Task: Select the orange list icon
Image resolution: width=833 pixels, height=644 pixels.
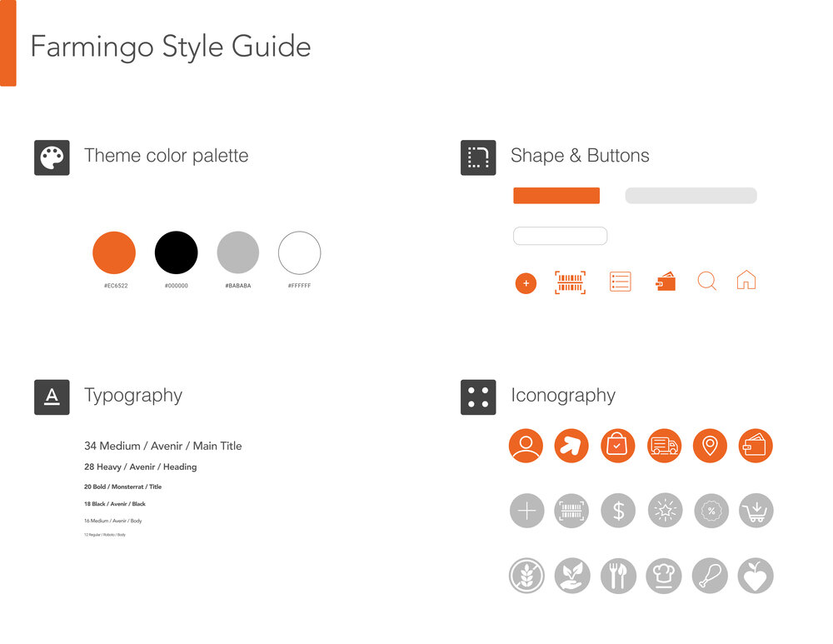Action: pyautogui.click(x=620, y=282)
